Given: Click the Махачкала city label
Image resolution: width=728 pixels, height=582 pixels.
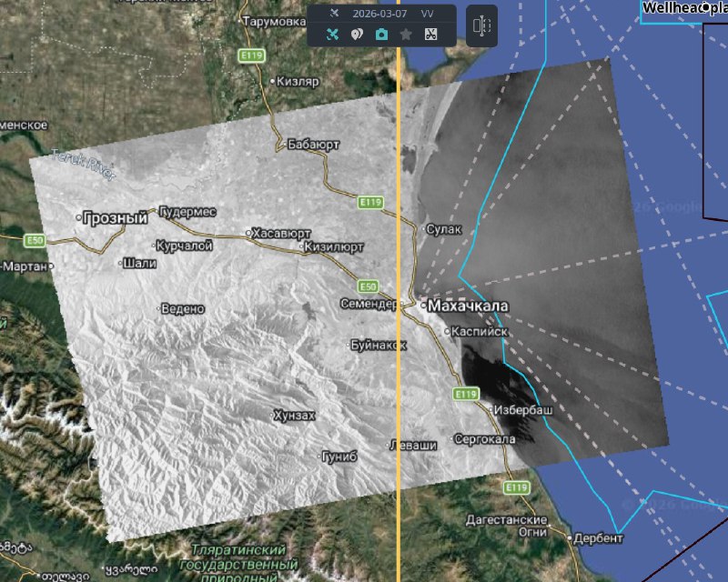Looking at the screenshot, I should 467,306.
